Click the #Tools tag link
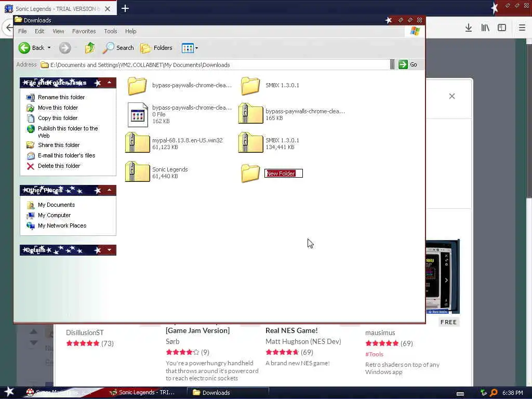 [x=374, y=354]
